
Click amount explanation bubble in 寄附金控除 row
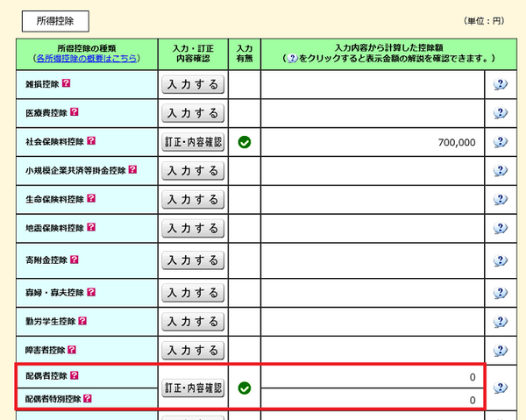501,260
